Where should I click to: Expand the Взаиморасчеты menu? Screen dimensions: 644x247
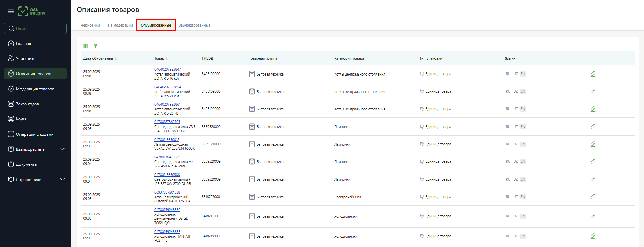click(x=62, y=149)
